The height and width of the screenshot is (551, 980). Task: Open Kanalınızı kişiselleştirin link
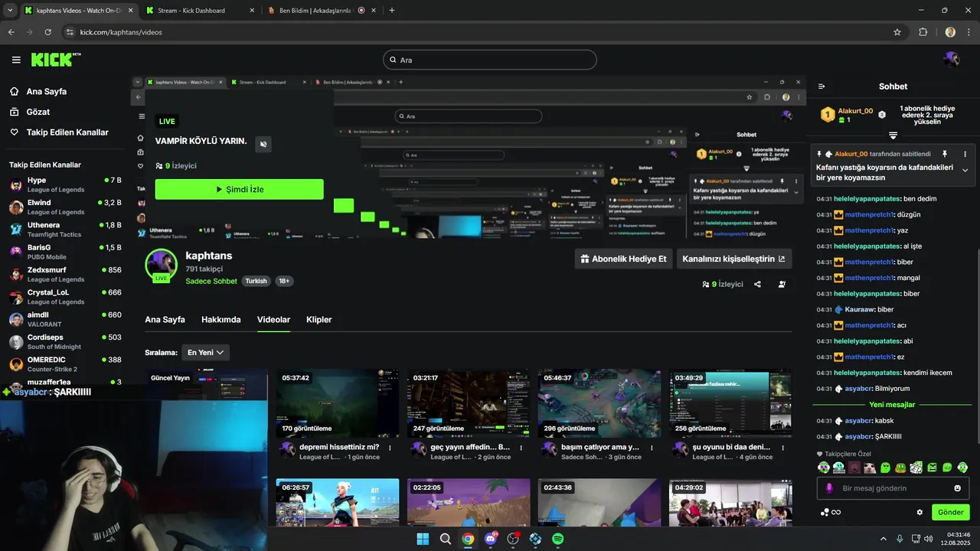coord(733,259)
